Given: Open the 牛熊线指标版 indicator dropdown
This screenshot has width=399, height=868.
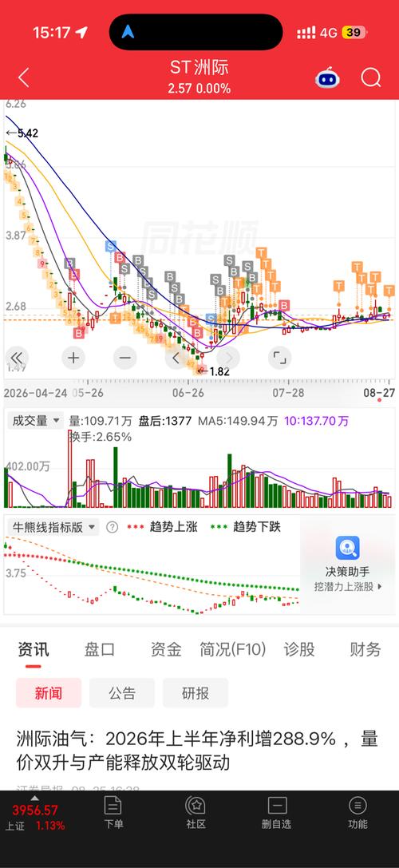Looking at the screenshot, I should [53, 527].
